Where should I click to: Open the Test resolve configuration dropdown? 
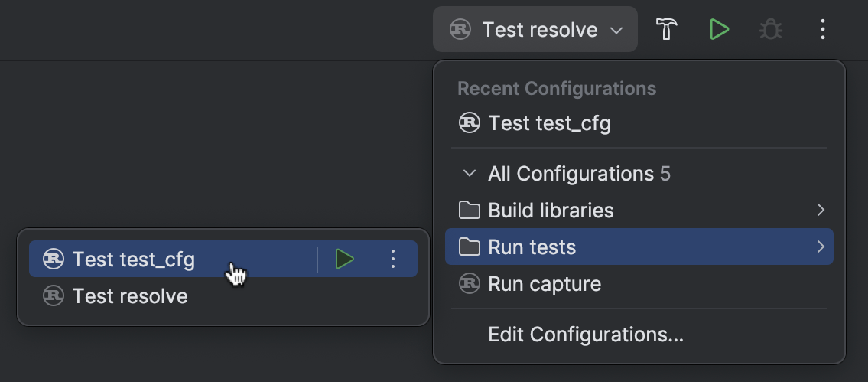[x=535, y=30]
